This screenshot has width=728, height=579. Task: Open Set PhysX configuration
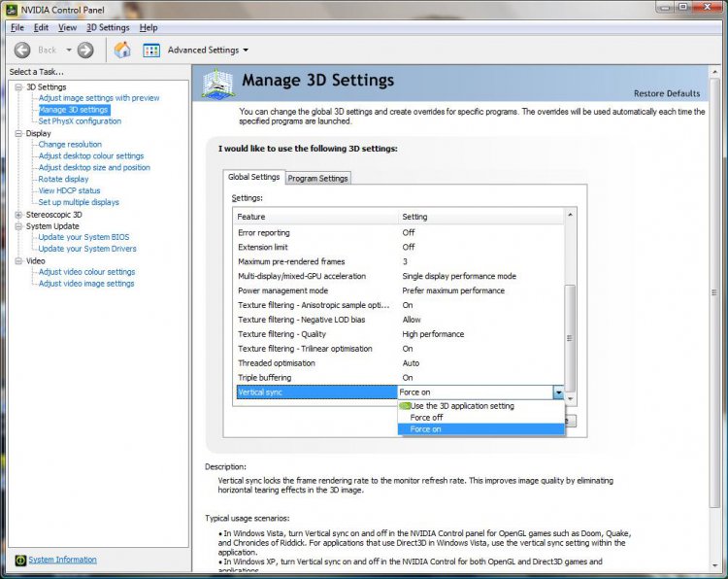click(x=80, y=121)
